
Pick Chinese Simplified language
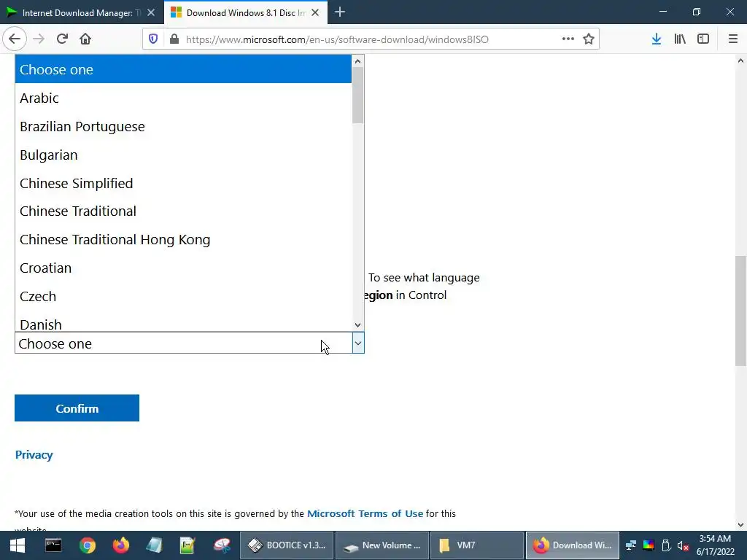[183, 183]
